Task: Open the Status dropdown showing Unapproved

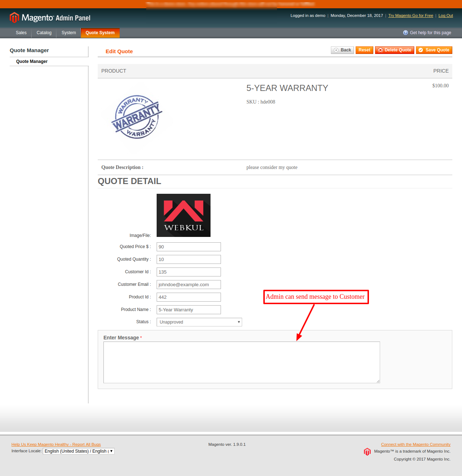Action: pos(199,322)
